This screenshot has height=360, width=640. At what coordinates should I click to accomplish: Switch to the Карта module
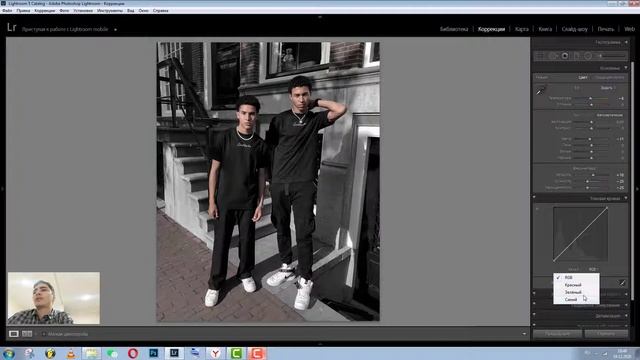tap(522, 29)
